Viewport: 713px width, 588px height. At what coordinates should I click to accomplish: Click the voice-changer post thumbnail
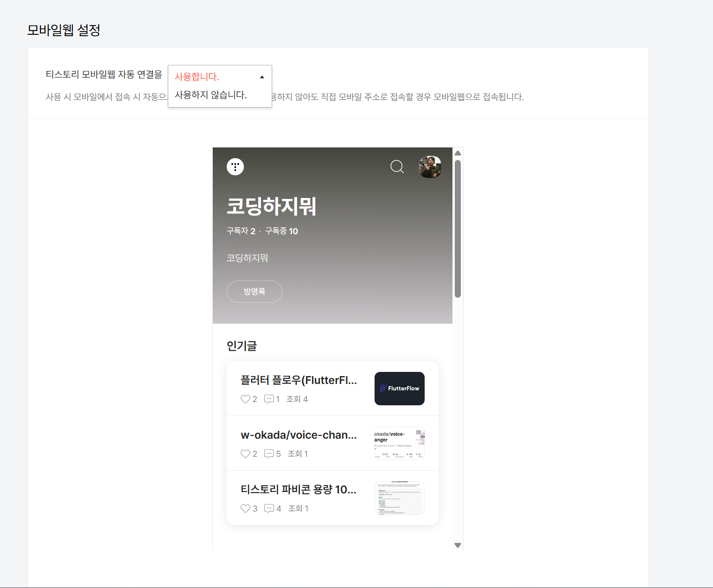coord(400,443)
